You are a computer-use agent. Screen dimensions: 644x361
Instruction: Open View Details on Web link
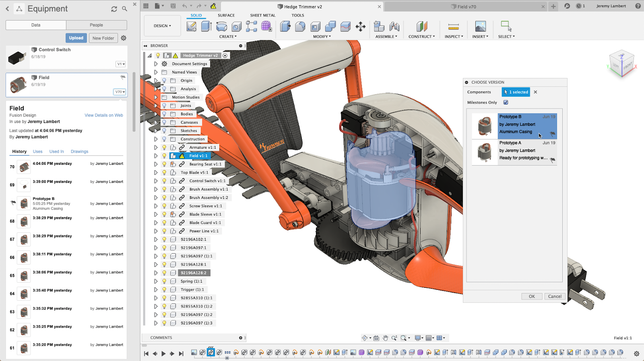pyautogui.click(x=103, y=115)
